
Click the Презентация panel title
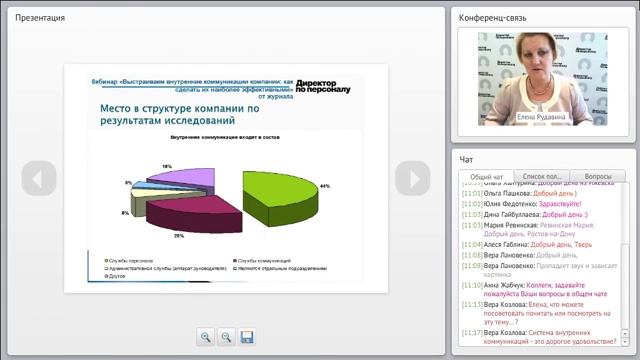click(x=40, y=18)
